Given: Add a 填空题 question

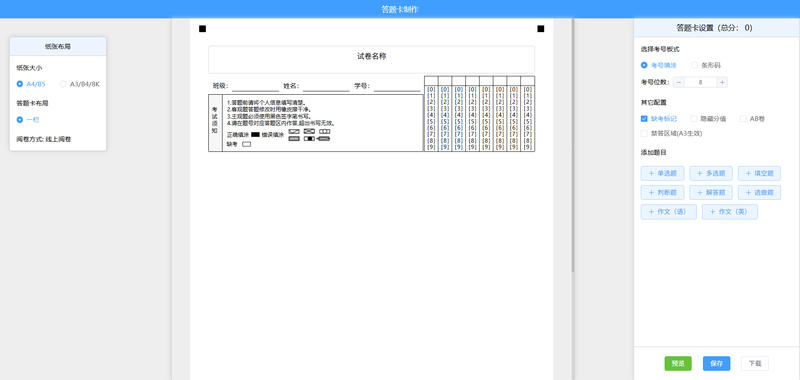Looking at the screenshot, I should (x=759, y=173).
